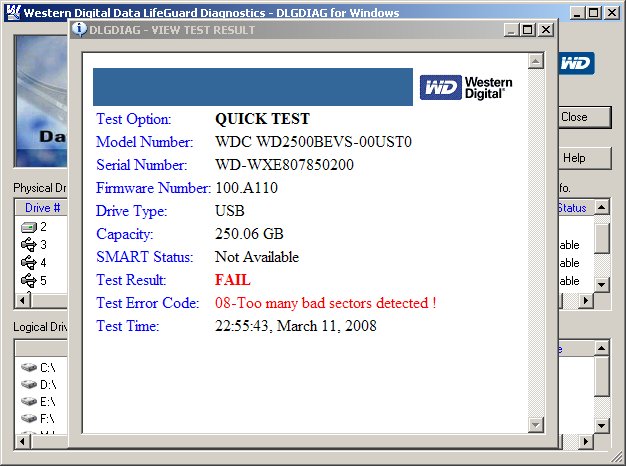Image resolution: width=626 pixels, height=466 pixels.
Task: Click the Status column header
Action: [576, 208]
